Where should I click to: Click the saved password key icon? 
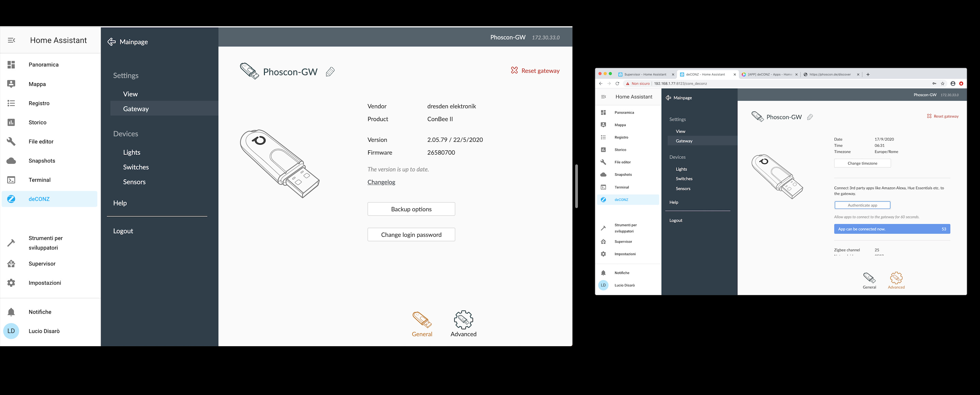pyautogui.click(x=934, y=84)
